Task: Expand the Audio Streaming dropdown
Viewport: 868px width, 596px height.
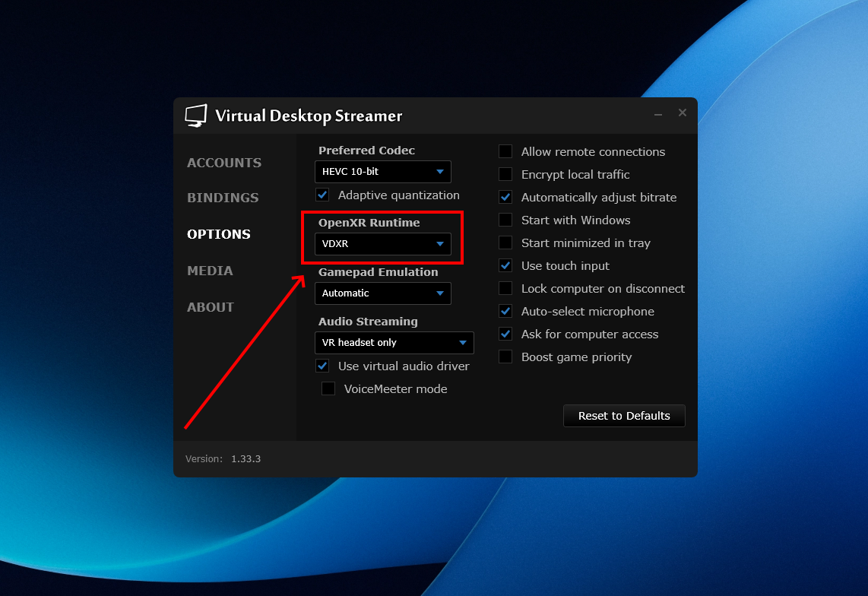Action: (x=394, y=343)
